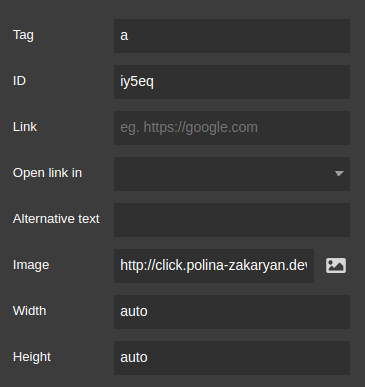Click the Image label
Viewport: 365px width, 387px height.
(x=31, y=265)
